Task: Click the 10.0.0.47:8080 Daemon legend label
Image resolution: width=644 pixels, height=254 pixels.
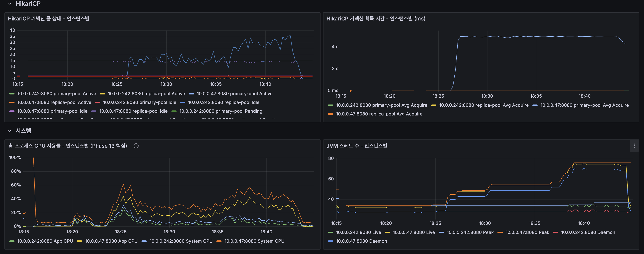Action: click(x=362, y=241)
